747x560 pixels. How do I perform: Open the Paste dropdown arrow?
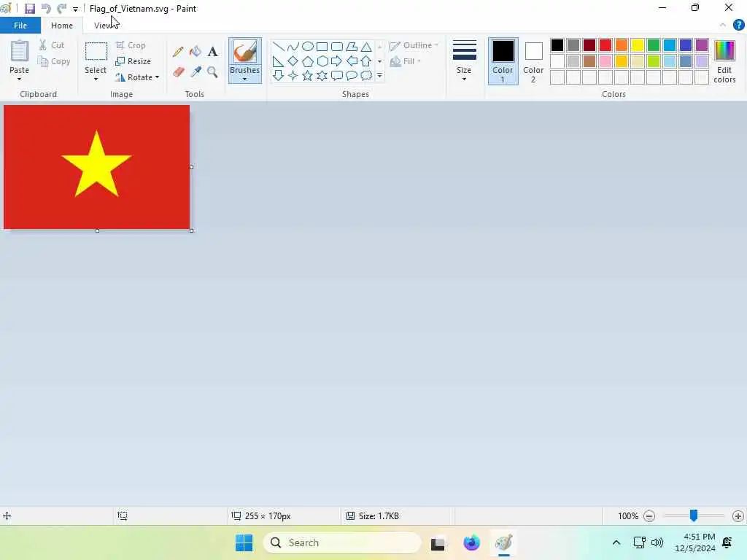pyautogui.click(x=20, y=79)
